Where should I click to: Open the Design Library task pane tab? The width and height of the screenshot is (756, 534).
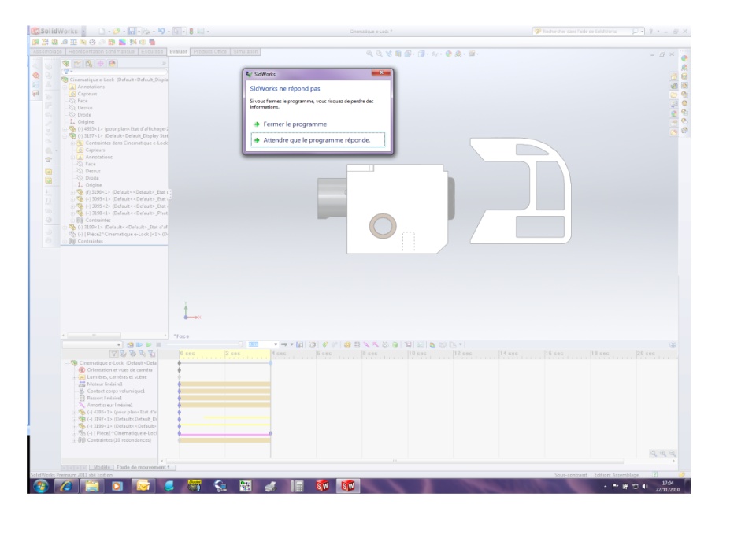coord(673,86)
